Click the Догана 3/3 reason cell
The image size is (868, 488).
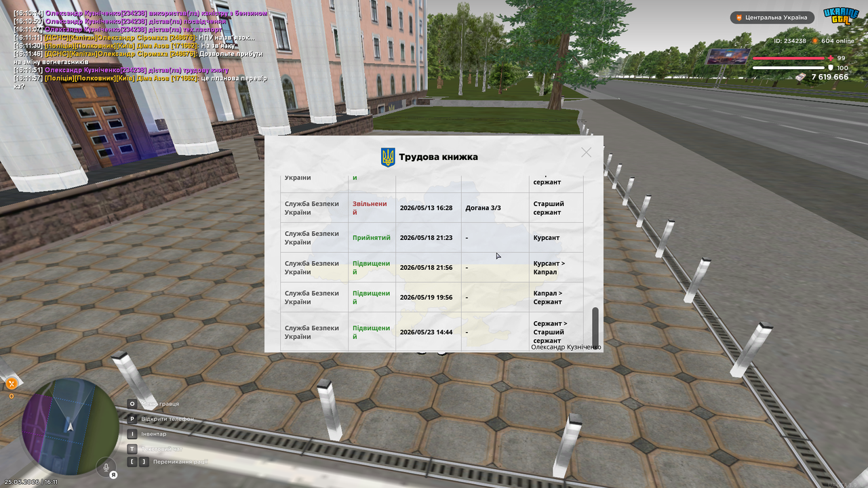[495, 208]
